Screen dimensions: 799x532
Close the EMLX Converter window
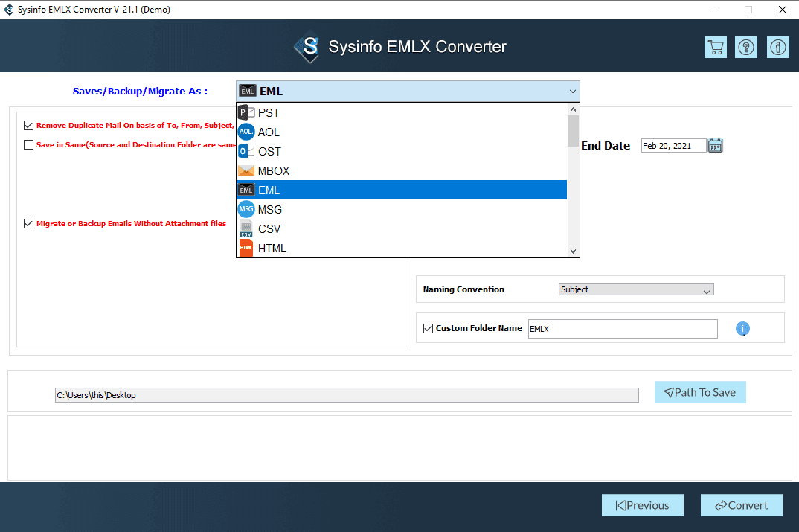(783, 10)
